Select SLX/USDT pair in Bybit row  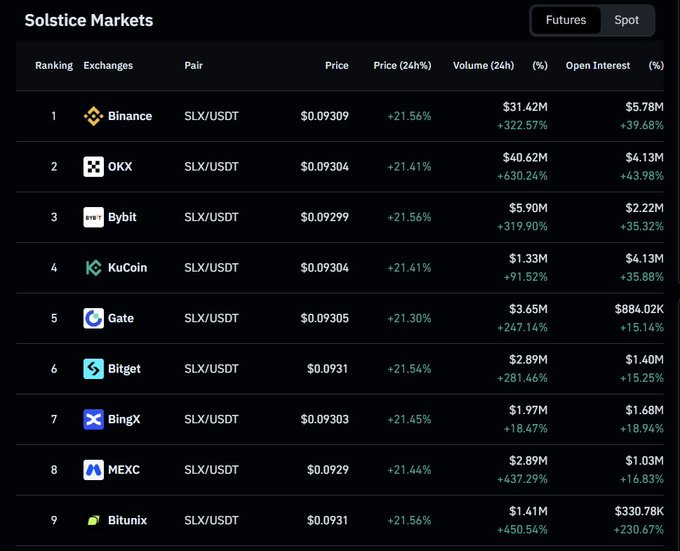(x=211, y=217)
